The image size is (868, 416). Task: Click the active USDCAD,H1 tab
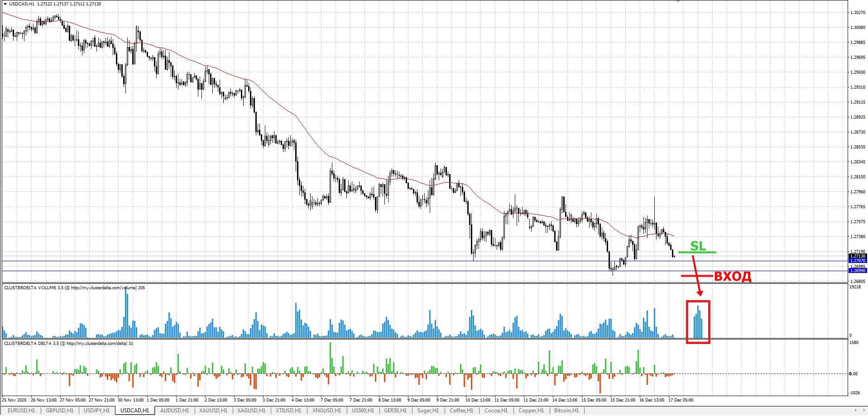pos(134,411)
